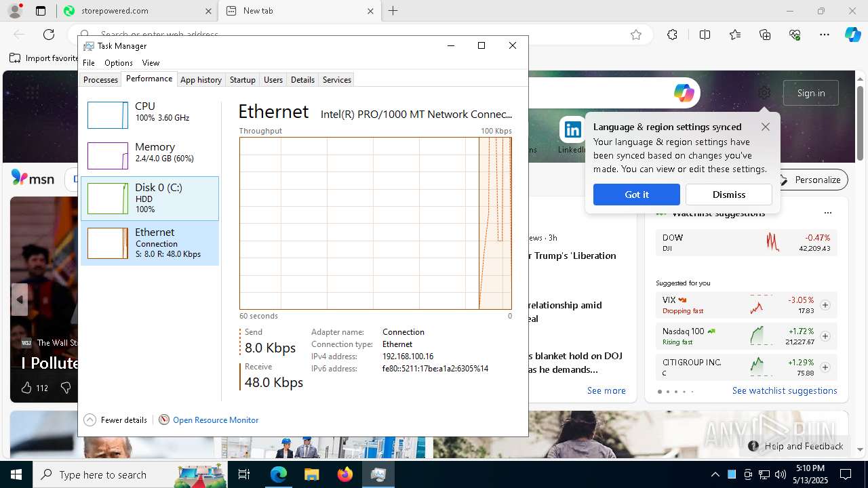Switch to storepowered.com tab

tap(136, 11)
